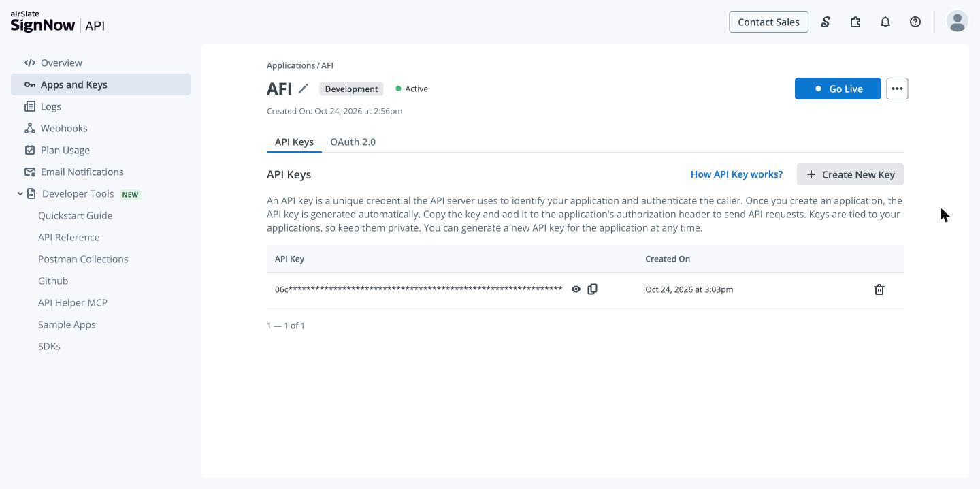The height and width of the screenshot is (489, 980).
Task: Click the 1 — 1 of 1 pagination text
Action: [286, 326]
